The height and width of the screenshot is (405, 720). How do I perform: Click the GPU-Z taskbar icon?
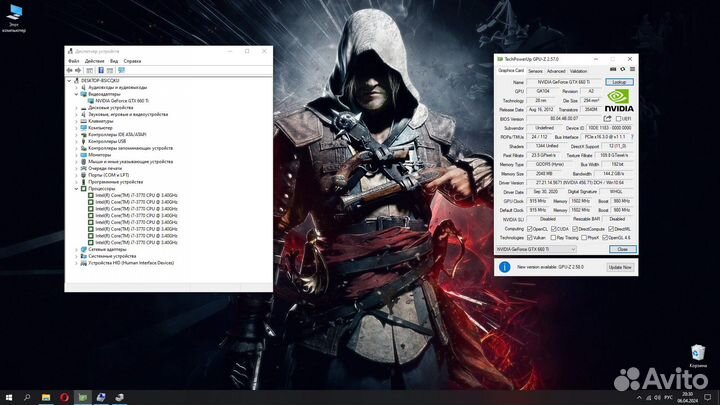[83, 397]
